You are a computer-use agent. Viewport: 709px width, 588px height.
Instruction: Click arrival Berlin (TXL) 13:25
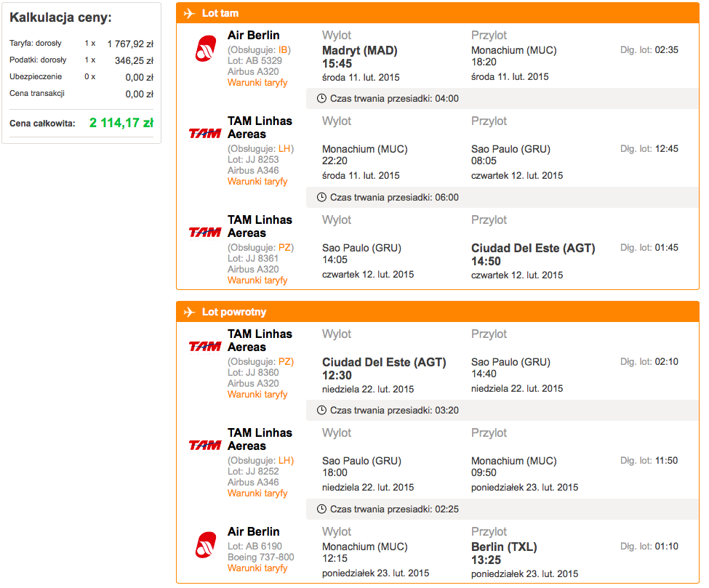[504, 553]
